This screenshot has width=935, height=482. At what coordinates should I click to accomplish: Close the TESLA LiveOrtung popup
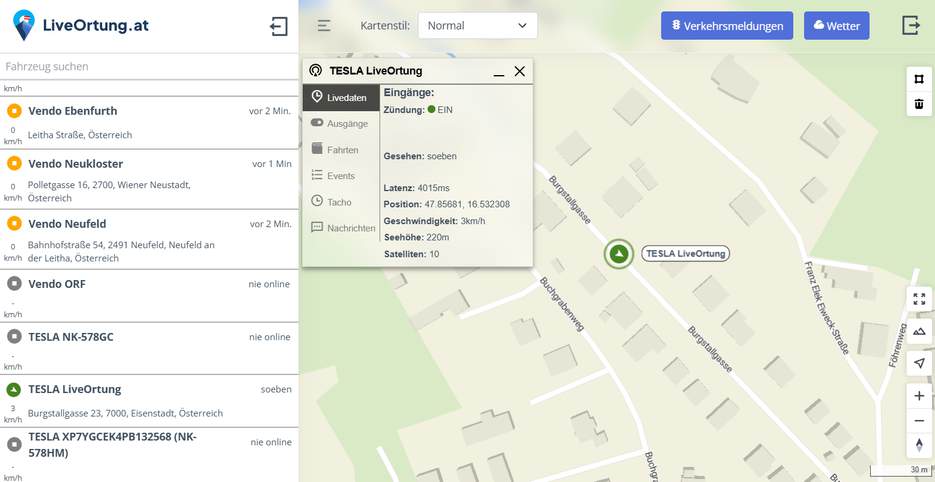click(x=519, y=72)
